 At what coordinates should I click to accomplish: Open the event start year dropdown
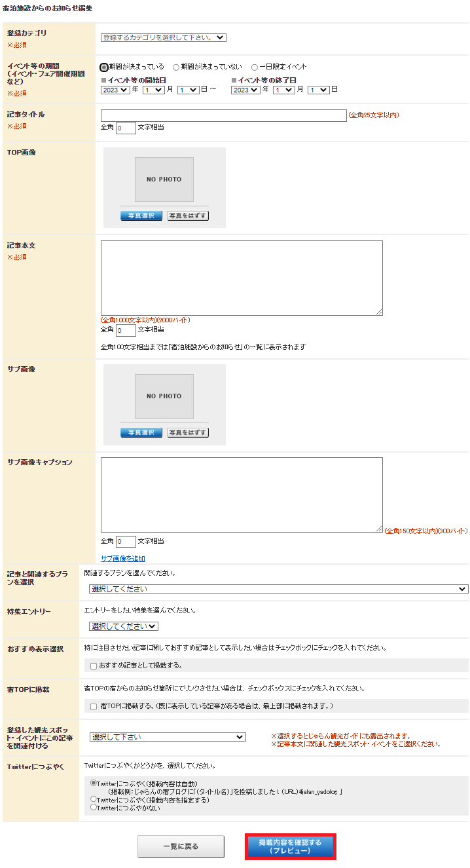pyautogui.click(x=115, y=90)
